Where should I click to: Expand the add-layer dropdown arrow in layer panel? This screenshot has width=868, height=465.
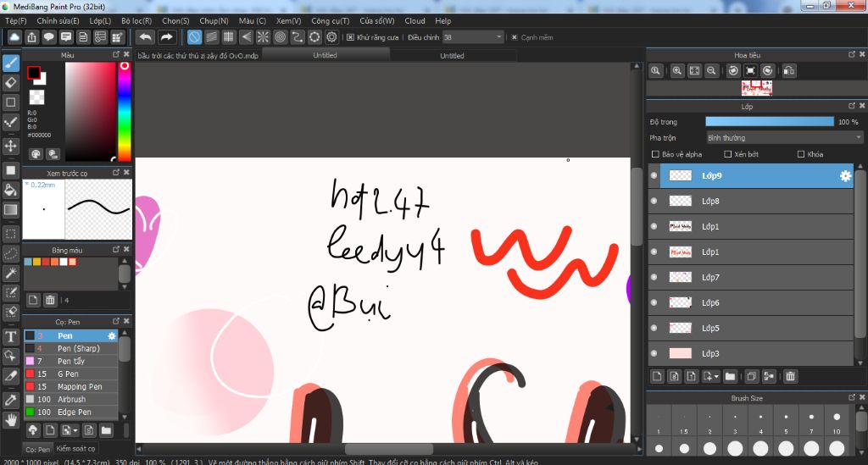click(716, 377)
